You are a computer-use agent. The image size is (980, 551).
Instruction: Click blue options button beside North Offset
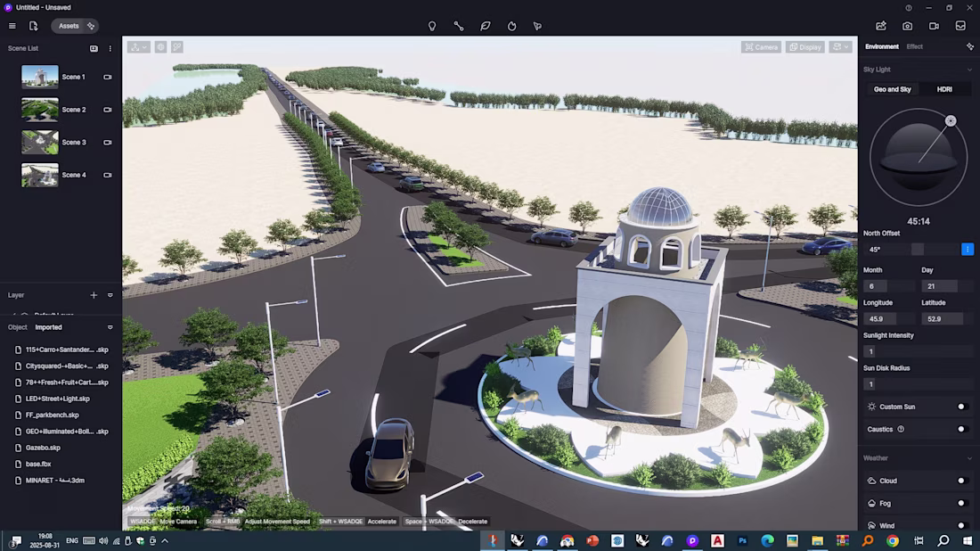968,250
